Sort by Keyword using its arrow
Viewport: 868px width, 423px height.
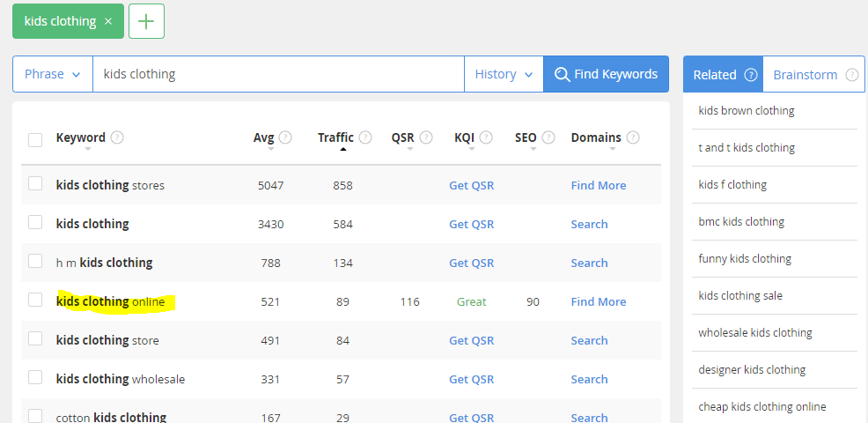click(x=87, y=149)
